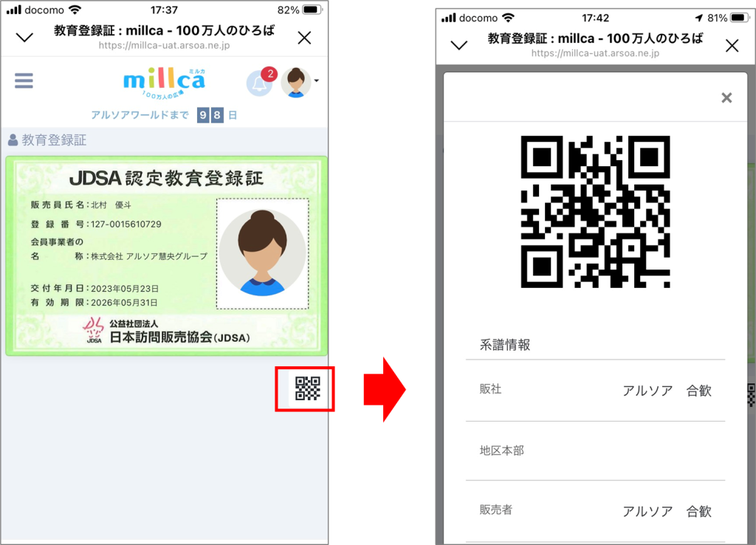
Task: Click the JDSA certificate profile photo
Action: tap(262, 253)
